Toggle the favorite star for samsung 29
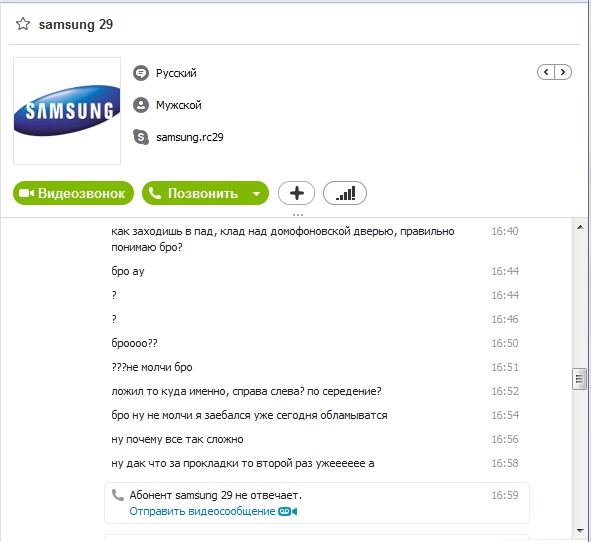This screenshot has width=591, height=542. [x=23, y=24]
